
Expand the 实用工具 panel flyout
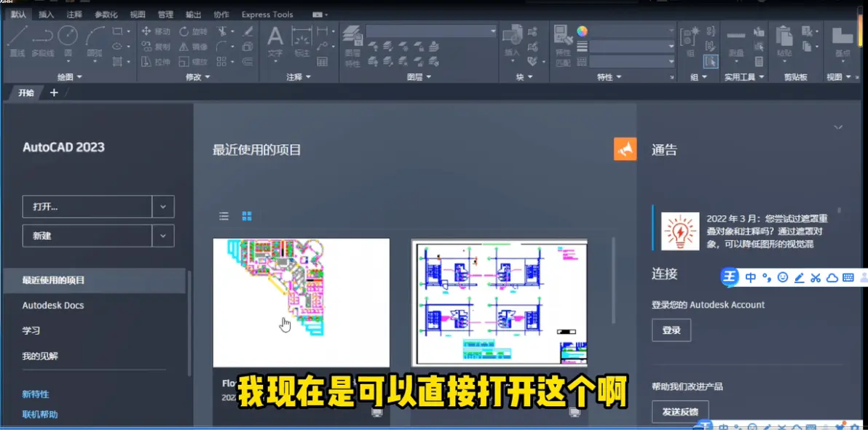pyautogui.click(x=744, y=77)
